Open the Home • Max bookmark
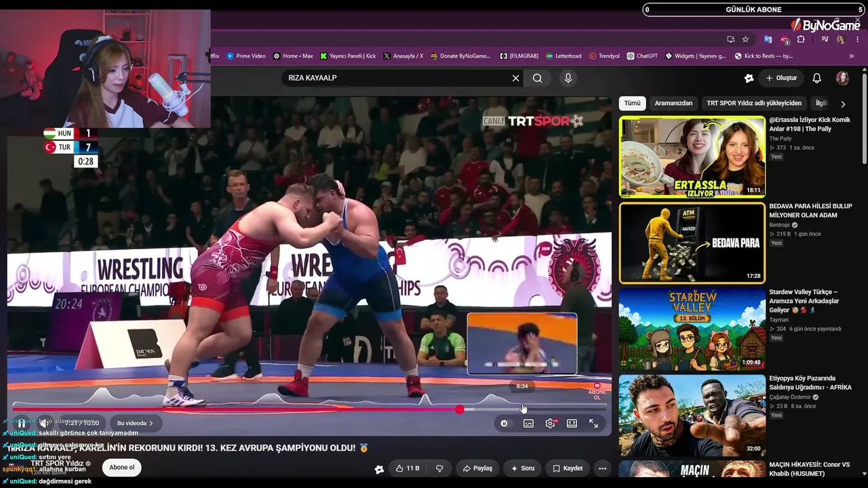868x488 pixels. coord(293,56)
